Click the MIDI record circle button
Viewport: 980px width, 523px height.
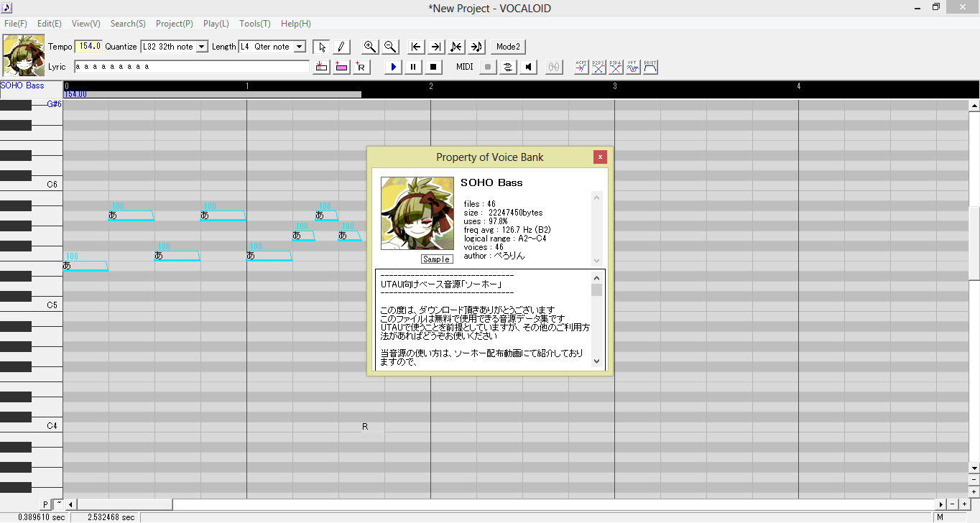[x=488, y=67]
